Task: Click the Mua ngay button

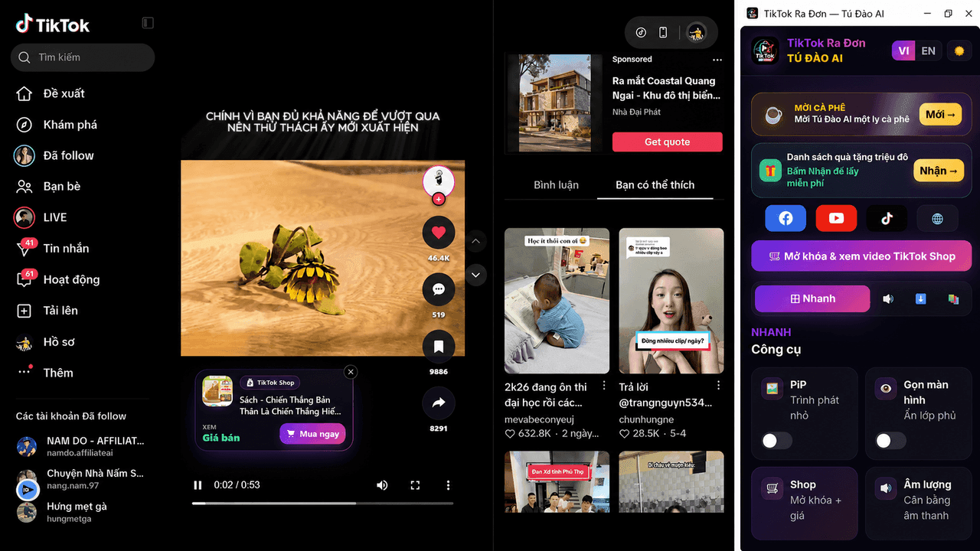Action: [312, 434]
